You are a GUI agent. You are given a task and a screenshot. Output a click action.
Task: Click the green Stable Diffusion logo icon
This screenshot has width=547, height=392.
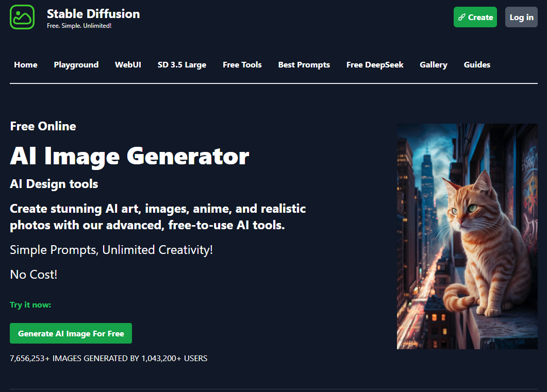click(22, 17)
